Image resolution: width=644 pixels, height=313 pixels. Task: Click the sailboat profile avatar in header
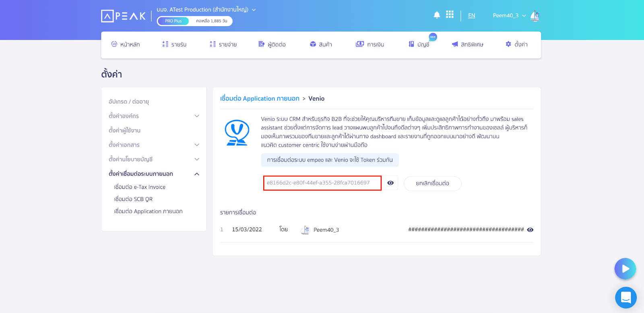coord(535,16)
